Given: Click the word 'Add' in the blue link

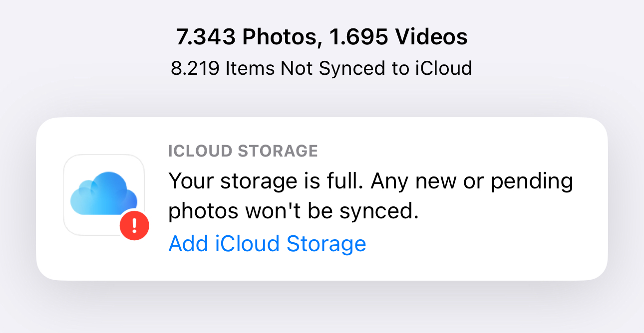Looking at the screenshot, I should coord(189,244).
